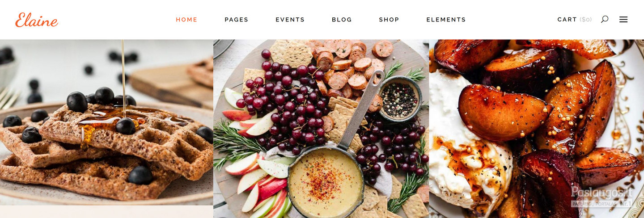
Task: Click the Elaine script logo
Action: tap(37, 20)
